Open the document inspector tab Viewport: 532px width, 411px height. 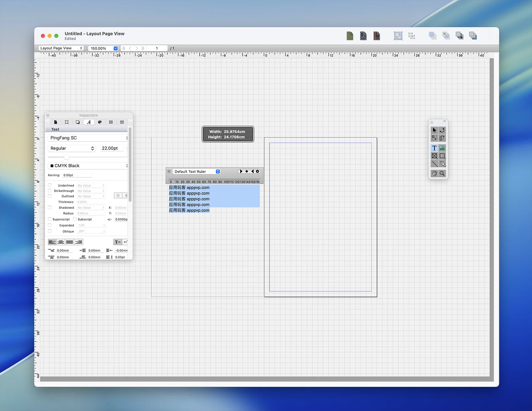pos(55,122)
